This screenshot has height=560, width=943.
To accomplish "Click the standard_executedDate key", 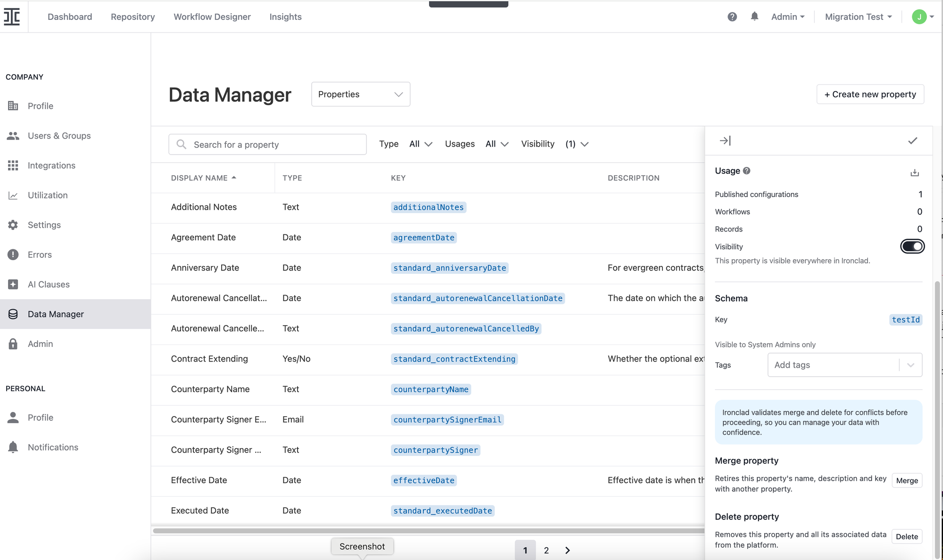I will 443,511.
